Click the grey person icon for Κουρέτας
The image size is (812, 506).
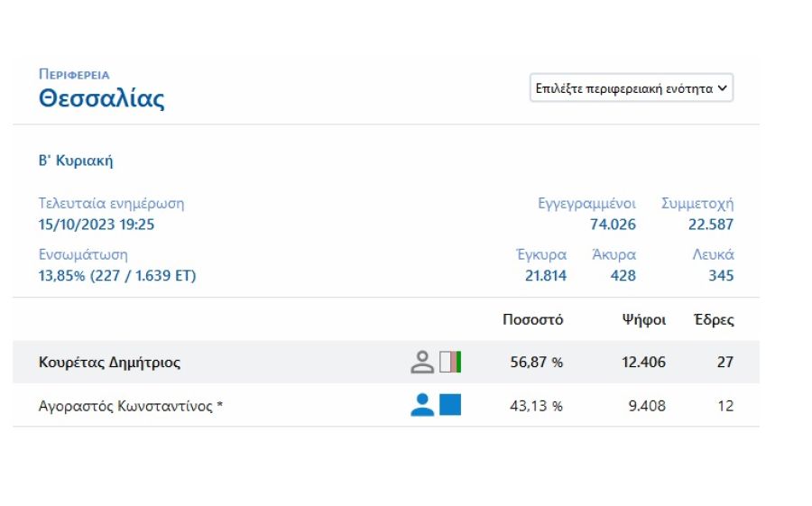click(x=422, y=362)
